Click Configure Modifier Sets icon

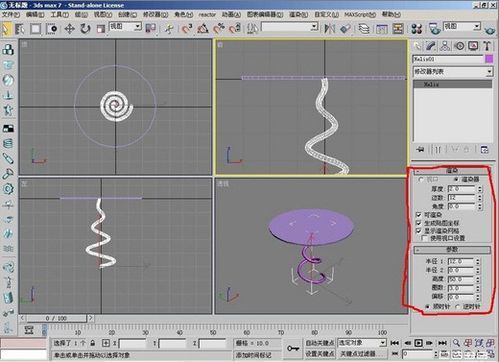[484, 149]
